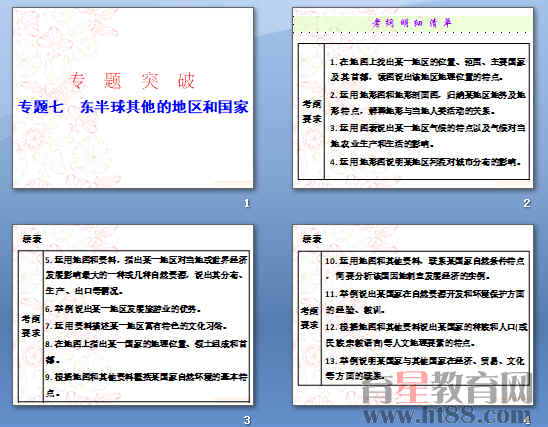The width and height of the screenshot is (548, 427).
Task: Click item 1 text on slide 2
Action: [428, 69]
